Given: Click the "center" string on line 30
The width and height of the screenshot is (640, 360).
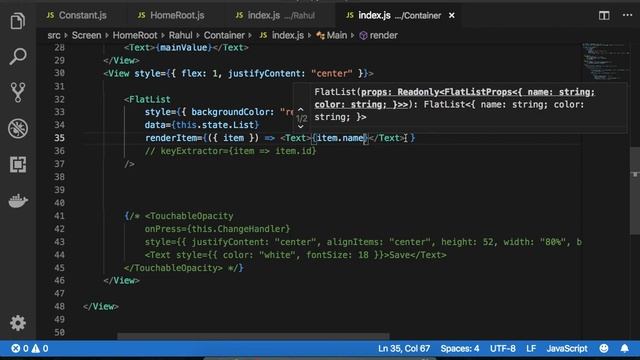Looking at the screenshot, I should click(331, 73).
